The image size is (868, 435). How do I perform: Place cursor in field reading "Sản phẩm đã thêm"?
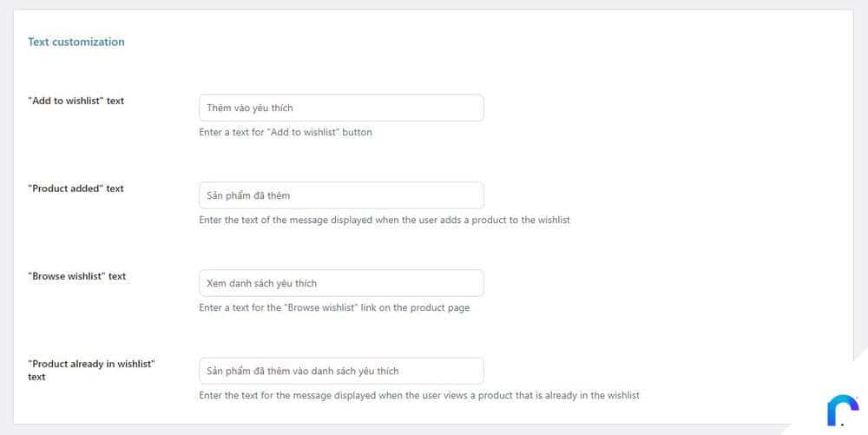[x=341, y=195]
